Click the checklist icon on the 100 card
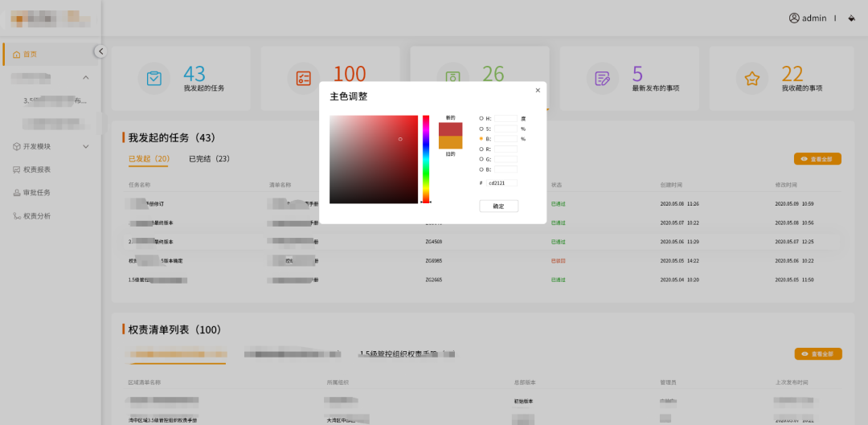 (x=303, y=78)
